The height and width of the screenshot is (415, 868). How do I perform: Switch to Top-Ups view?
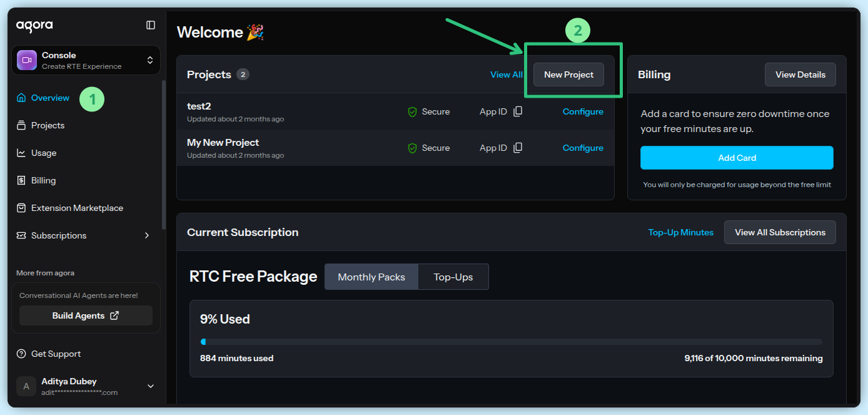(x=453, y=277)
